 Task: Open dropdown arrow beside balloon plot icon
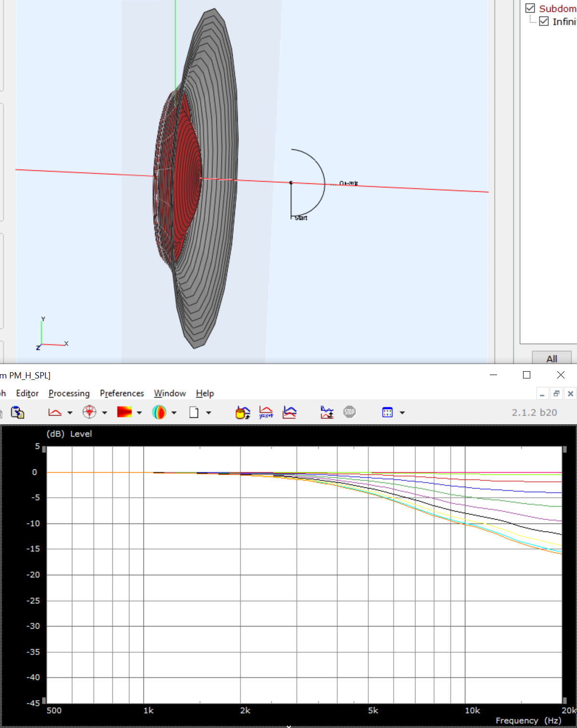tap(174, 413)
